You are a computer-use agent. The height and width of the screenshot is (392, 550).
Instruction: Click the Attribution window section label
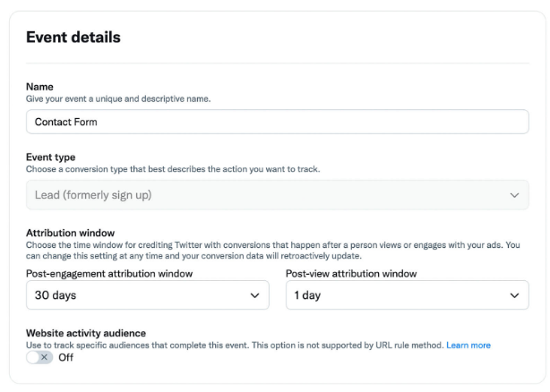(70, 233)
